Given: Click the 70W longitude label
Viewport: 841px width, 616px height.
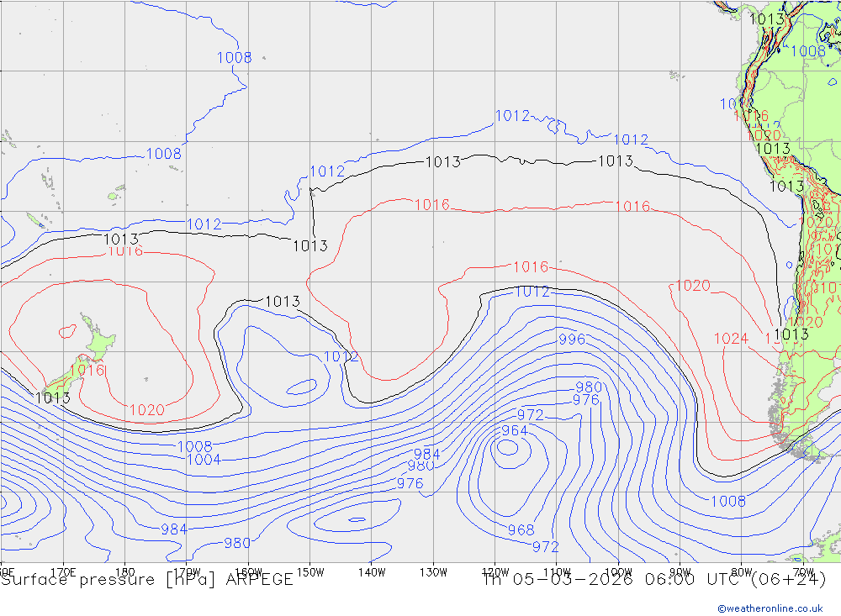Looking at the screenshot, I should [803, 572].
